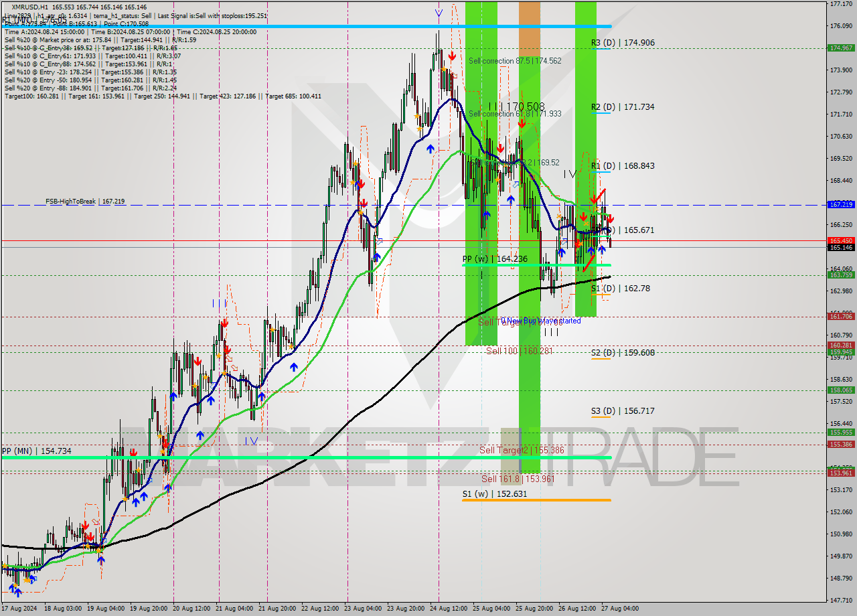
Task: Click the I I I wave marker beside 170.508
Action: point(495,104)
